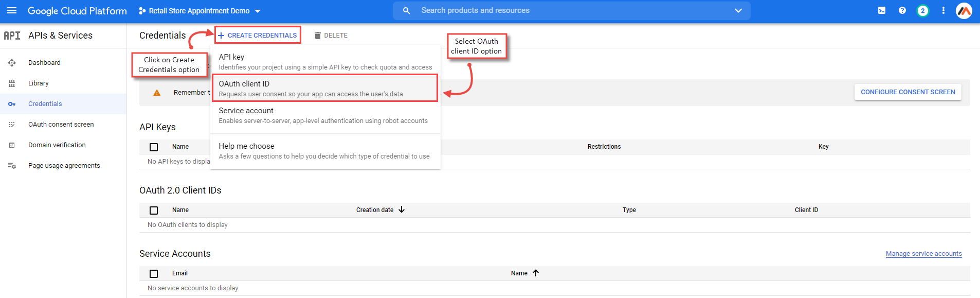
Task: Open Domain verification in sidebar
Action: click(57, 145)
